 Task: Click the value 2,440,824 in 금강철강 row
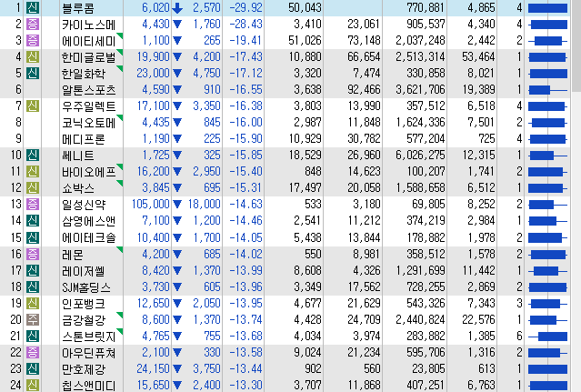(x=420, y=319)
